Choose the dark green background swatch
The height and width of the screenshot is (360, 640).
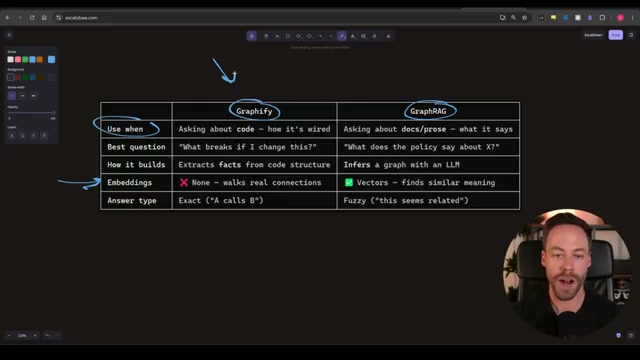[25, 77]
